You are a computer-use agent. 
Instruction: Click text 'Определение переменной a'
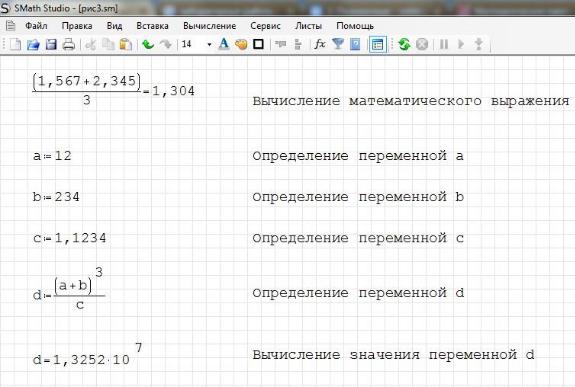(x=358, y=156)
